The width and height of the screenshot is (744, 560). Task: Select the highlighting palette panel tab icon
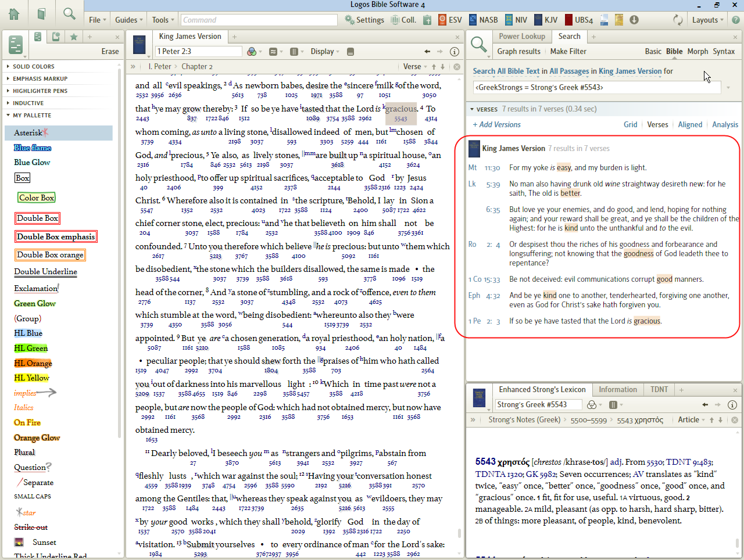click(37, 37)
